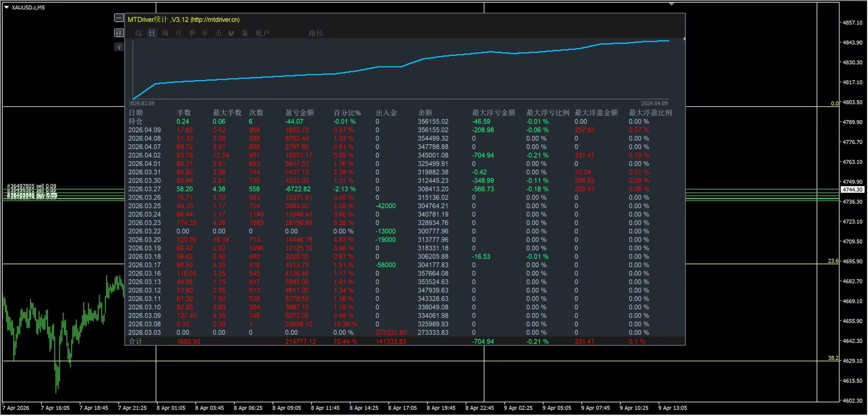Click the chart shift triangle marker at top
Image resolution: width=868 pixels, height=416 pixels.
pos(671,4)
